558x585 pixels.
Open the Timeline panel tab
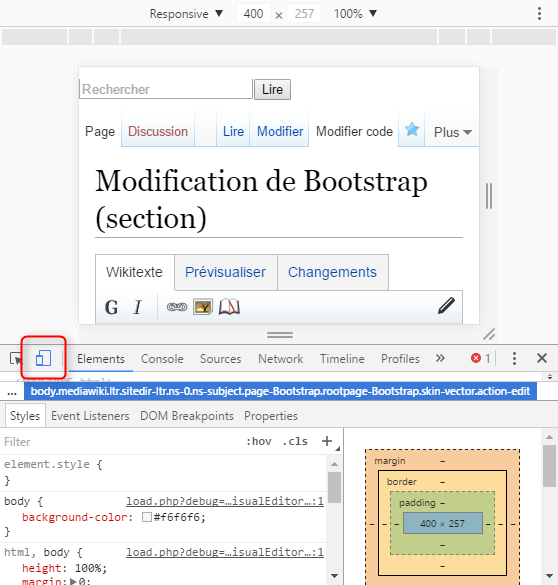point(342,359)
